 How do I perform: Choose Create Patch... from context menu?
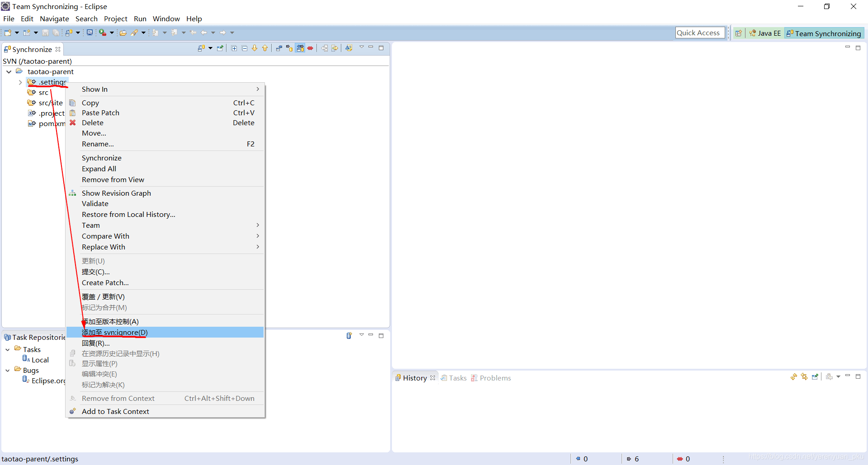coord(165,283)
